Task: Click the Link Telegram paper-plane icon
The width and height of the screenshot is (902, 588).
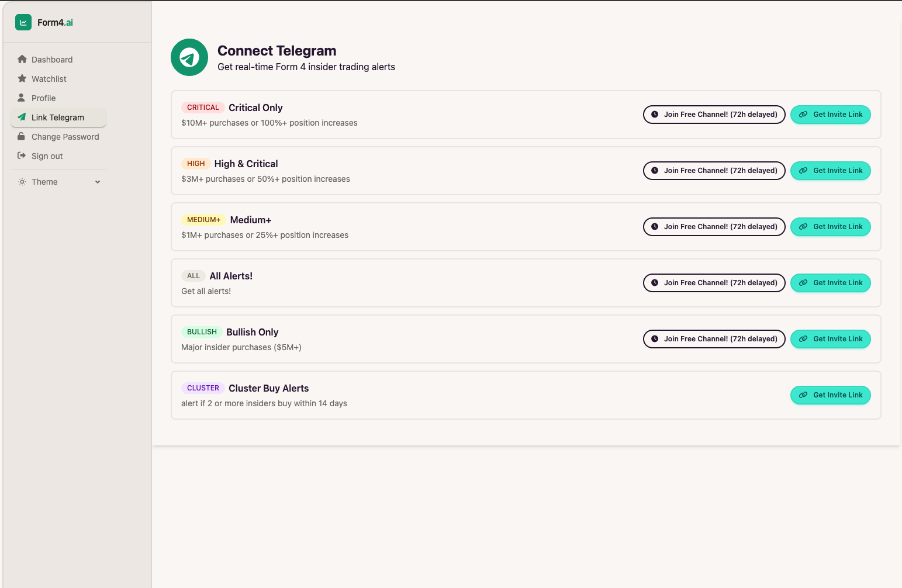Action: 22,117
